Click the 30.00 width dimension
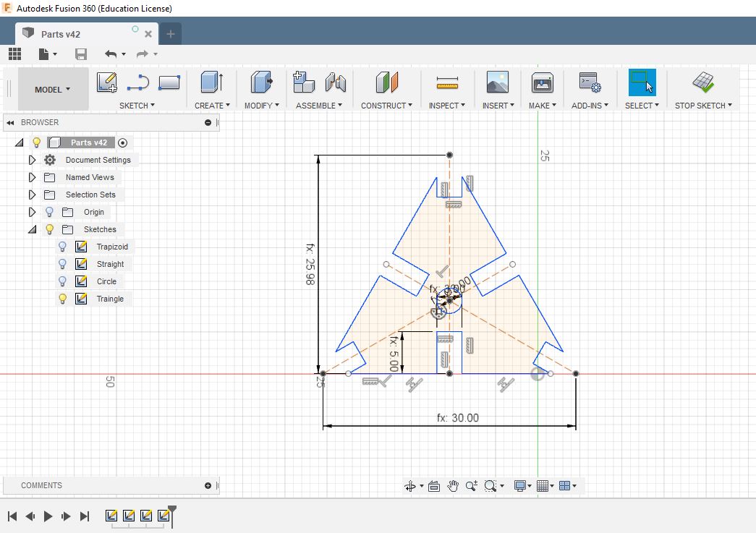 coord(457,418)
